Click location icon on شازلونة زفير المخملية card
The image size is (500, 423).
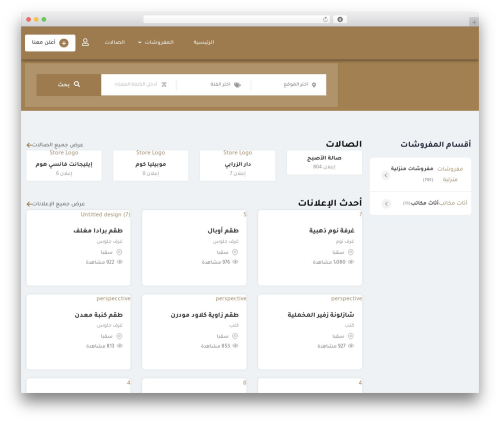(351, 336)
